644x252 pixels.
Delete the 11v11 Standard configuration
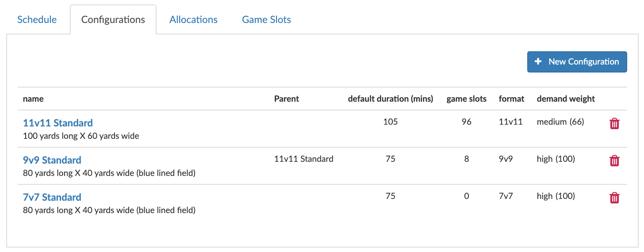pyautogui.click(x=614, y=124)
